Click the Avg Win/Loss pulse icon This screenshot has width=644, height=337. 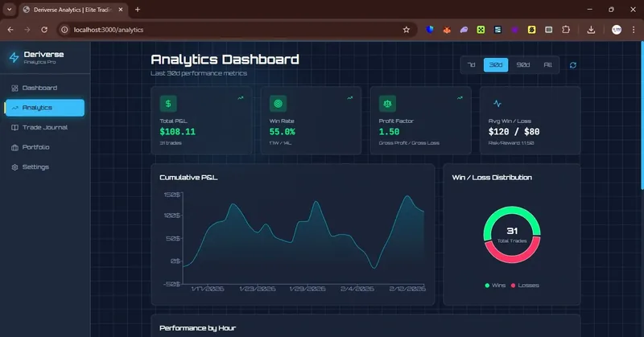497,104
